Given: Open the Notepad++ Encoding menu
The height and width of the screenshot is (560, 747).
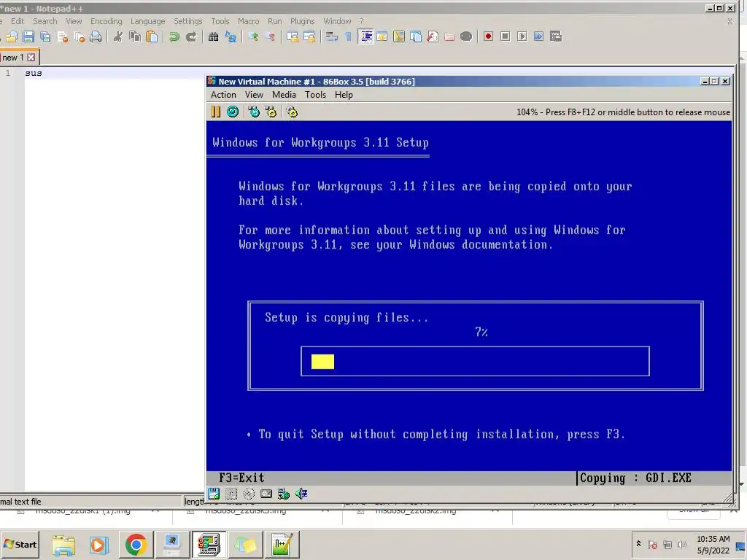Looking at the screenshot, I should click(107, 21).
